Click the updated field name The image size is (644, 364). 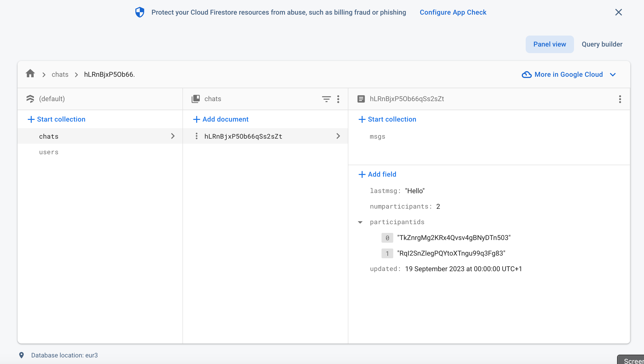pos(385,269)
